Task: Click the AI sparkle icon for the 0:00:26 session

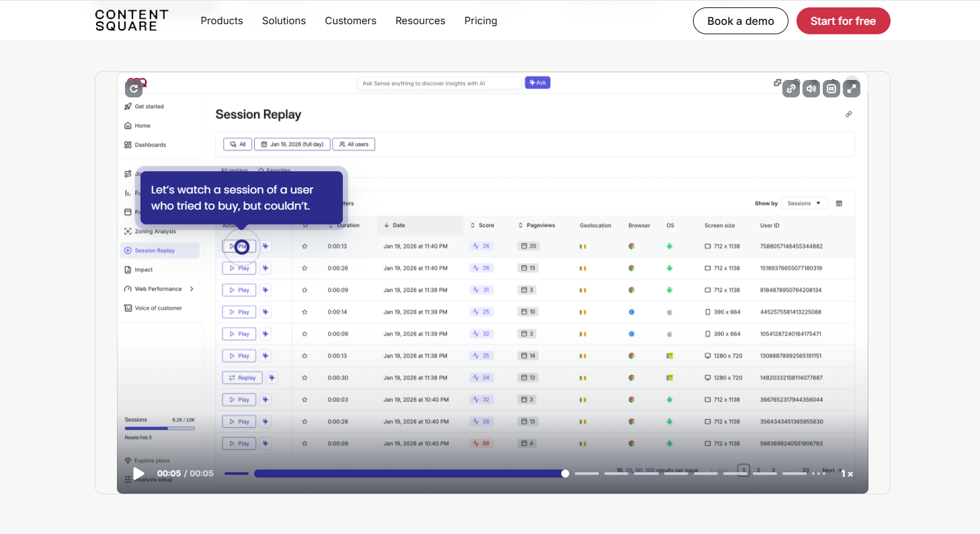Action: tap(266, 268)
